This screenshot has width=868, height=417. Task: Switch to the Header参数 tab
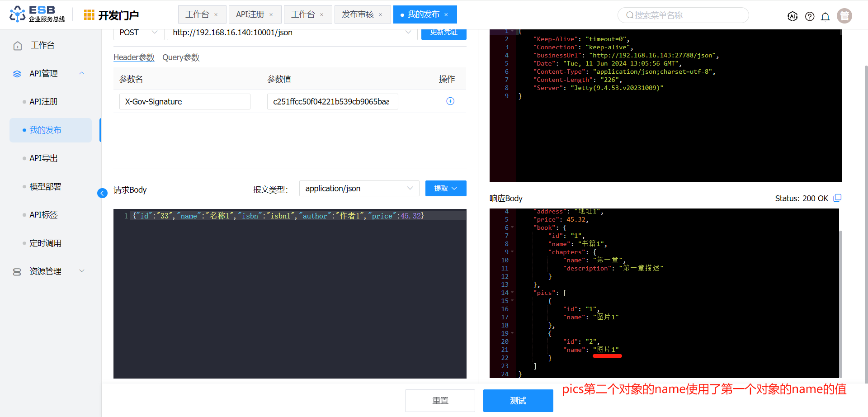click(x=134, y=57)
